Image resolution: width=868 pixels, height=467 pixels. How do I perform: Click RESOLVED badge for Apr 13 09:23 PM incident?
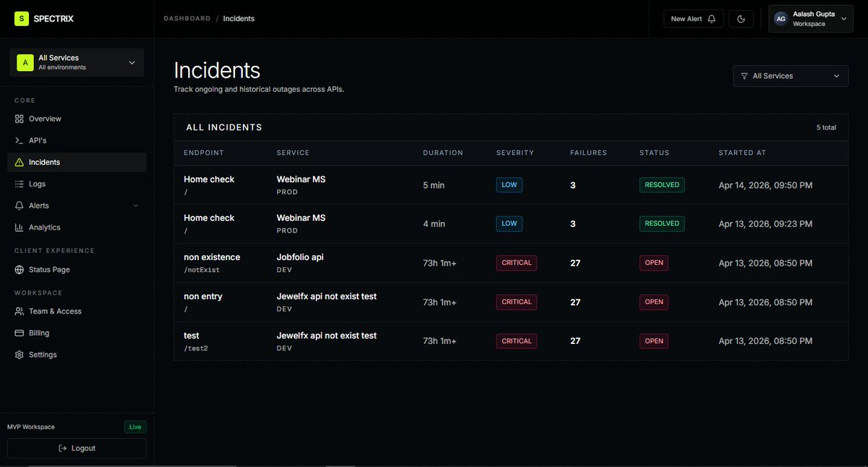(x=662, y=224)
